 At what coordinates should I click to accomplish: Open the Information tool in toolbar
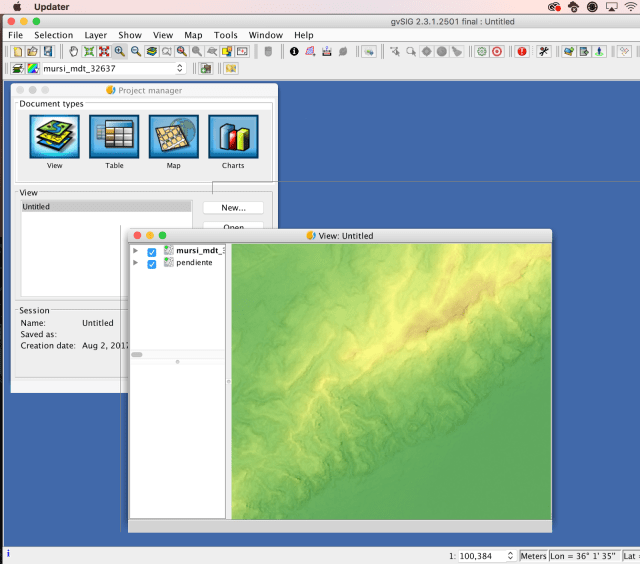[x=294, y=51]
